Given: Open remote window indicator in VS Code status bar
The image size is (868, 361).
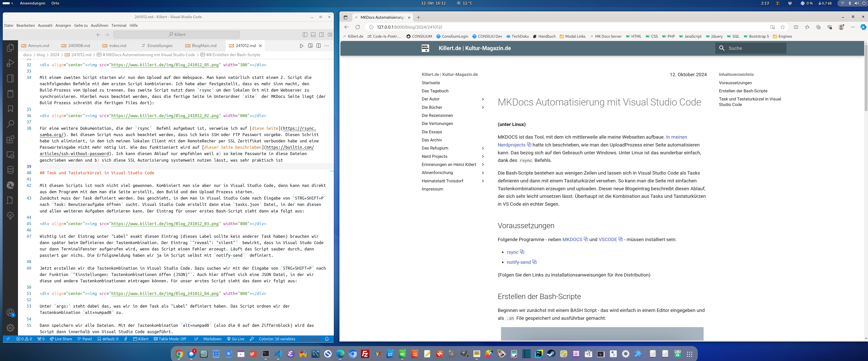Looking at the screenshot, I should coord(8,339).
